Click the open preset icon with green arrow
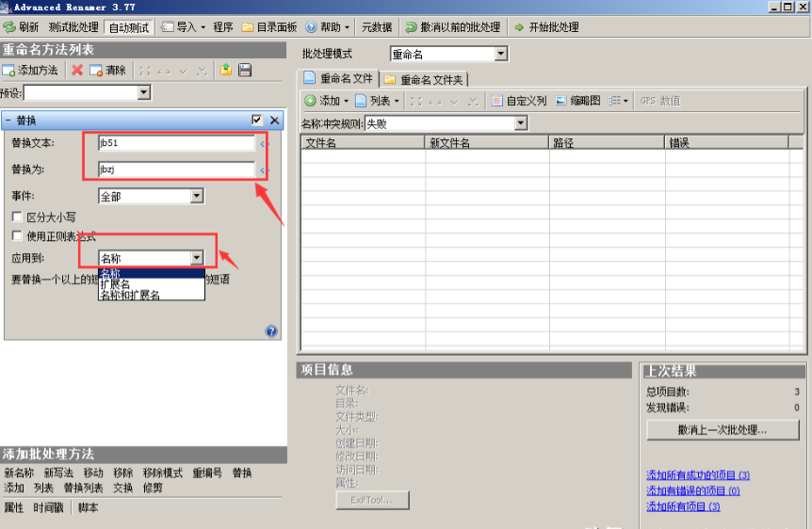The width and height of the screenshot is (812, 529). point(226,70)
